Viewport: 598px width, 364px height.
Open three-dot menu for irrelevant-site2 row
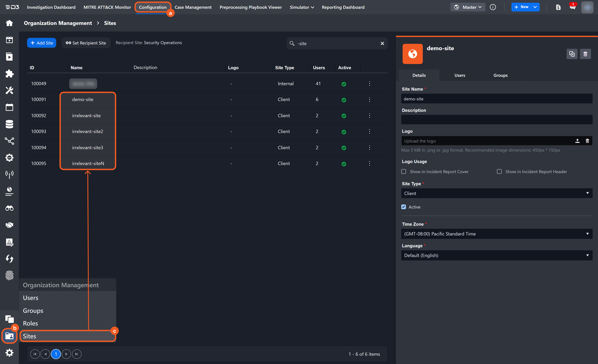click(x=369, y=132)
